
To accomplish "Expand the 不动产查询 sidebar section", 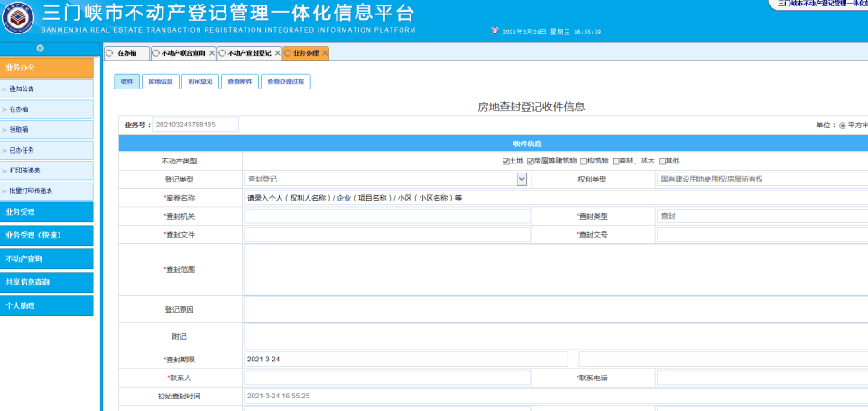I will pyautogui.click(x=46, y=258).
